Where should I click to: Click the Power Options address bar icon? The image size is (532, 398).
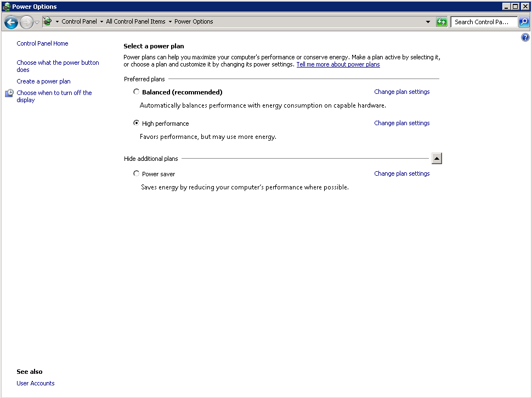click(x=47, y=22)
